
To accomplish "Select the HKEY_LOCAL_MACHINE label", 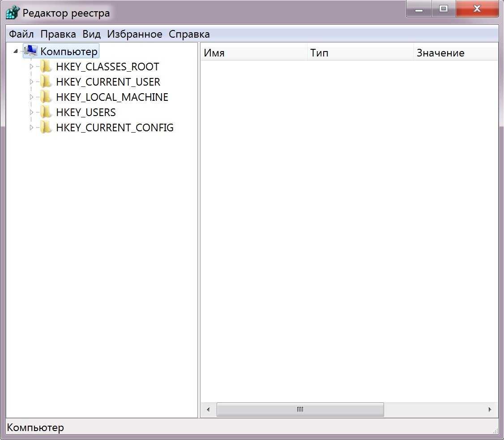I will point(112,97).
